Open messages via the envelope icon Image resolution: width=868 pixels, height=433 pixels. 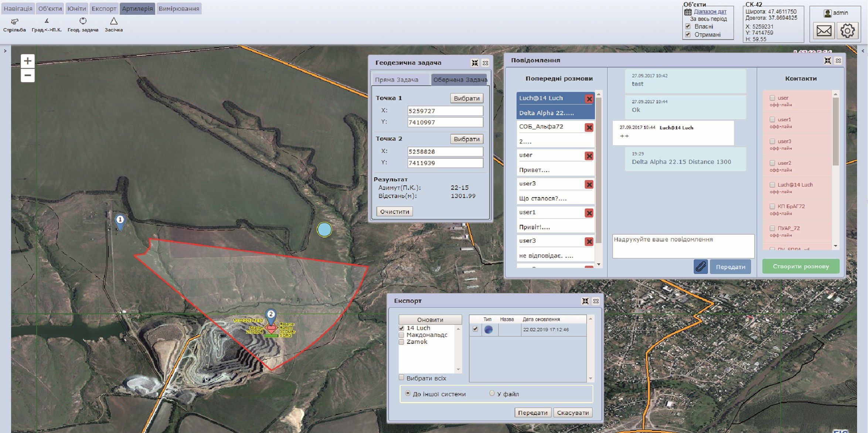[x=824, y=31]
